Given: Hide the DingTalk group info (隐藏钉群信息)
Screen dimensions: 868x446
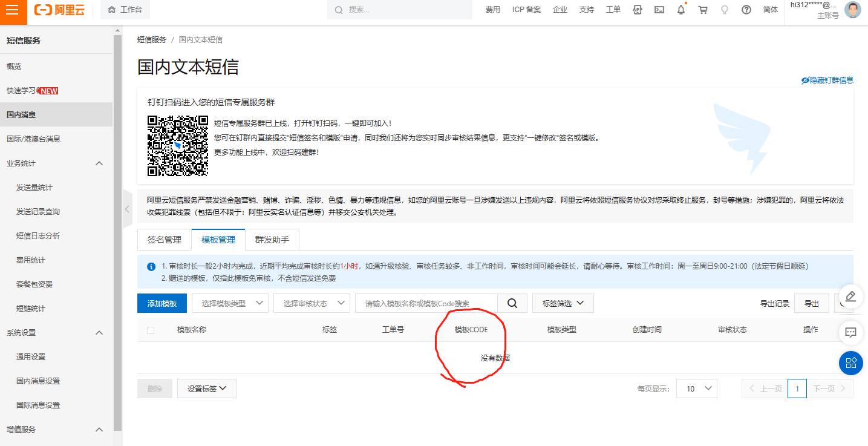Looking at the screenshot, I should [x=827, y=80].
